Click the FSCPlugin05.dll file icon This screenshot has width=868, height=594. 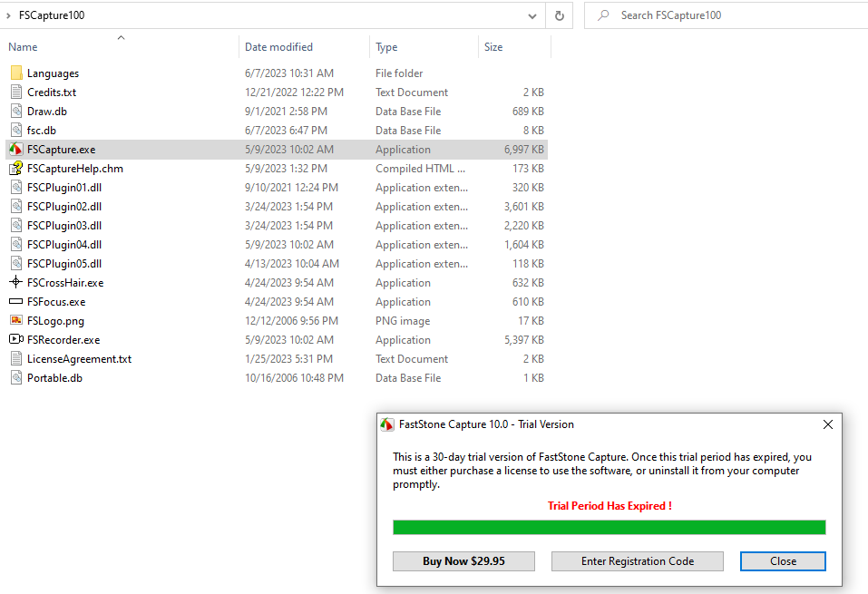click(16, 264)
